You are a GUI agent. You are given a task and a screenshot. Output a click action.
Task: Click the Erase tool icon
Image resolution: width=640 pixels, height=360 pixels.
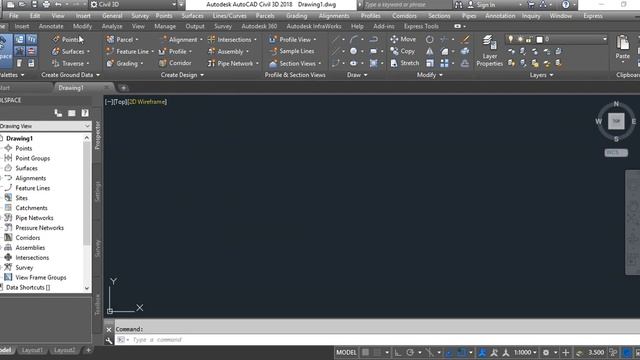pyautogui.click(x=464, y=39)
